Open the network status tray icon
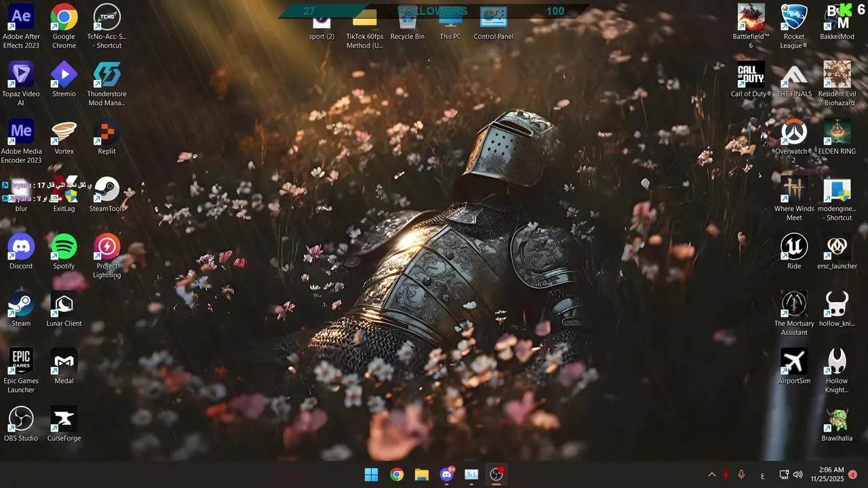This screenshot has height=488, width=868. [784, 475]
